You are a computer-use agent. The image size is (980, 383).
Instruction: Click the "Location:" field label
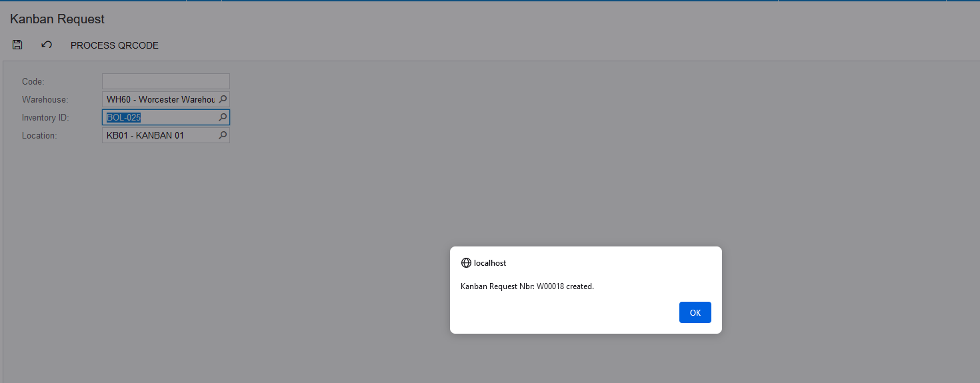[x=39, y=135]
